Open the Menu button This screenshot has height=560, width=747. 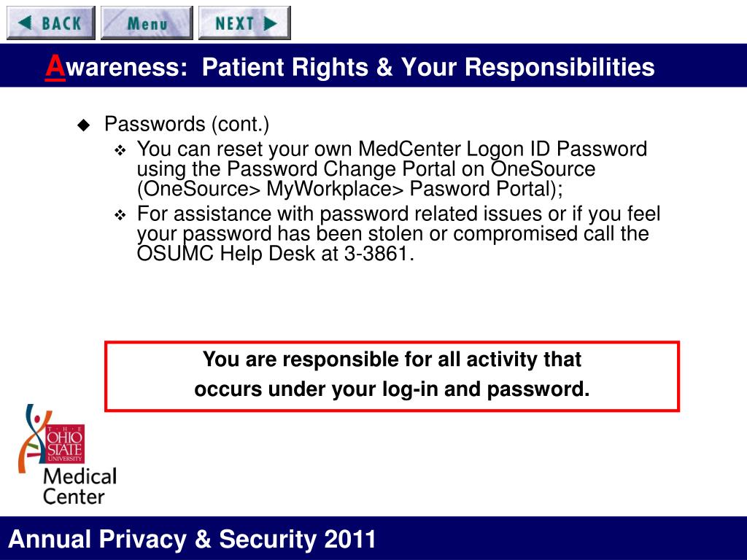147,23
